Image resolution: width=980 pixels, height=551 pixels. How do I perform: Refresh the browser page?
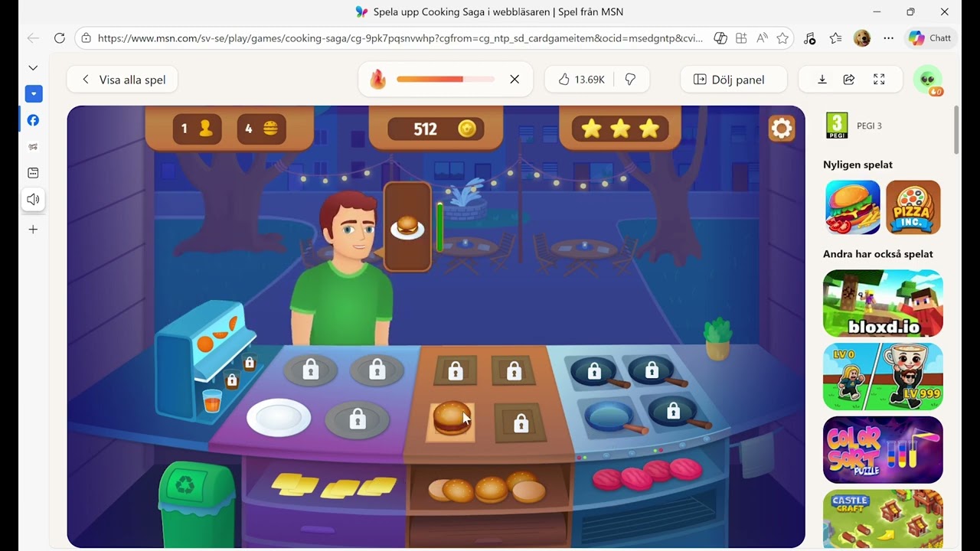click(59, 37)
